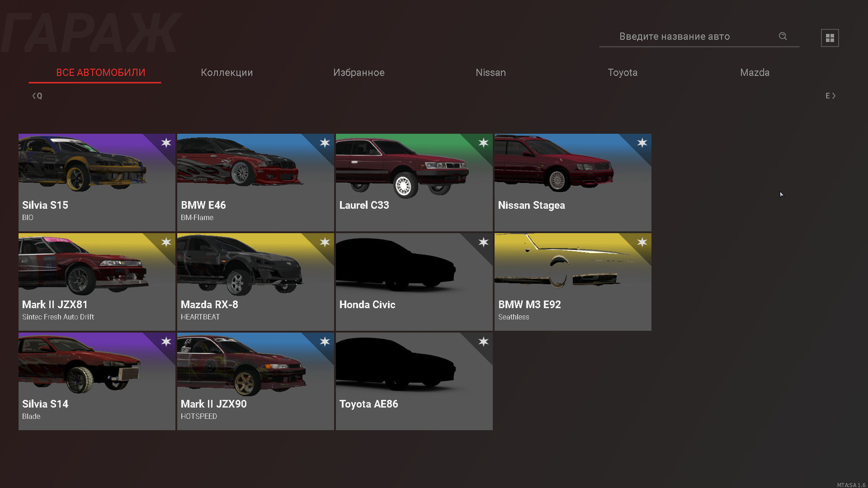Viewport: 868px width, 488px height.
Task: Favorite the BMW M3 E92 card
Action: pos(642,242)
